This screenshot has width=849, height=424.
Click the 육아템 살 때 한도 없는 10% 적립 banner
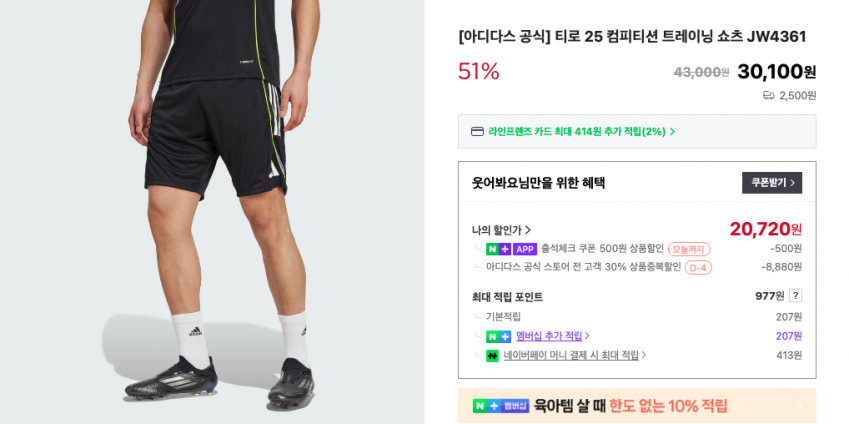[x=637, y=406]
